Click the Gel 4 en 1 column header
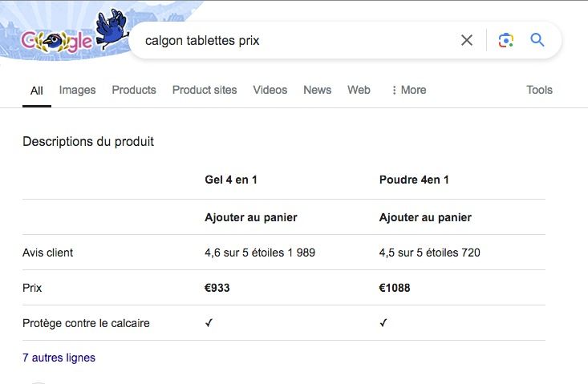This screenshot has width=588, height=384. 231,180
